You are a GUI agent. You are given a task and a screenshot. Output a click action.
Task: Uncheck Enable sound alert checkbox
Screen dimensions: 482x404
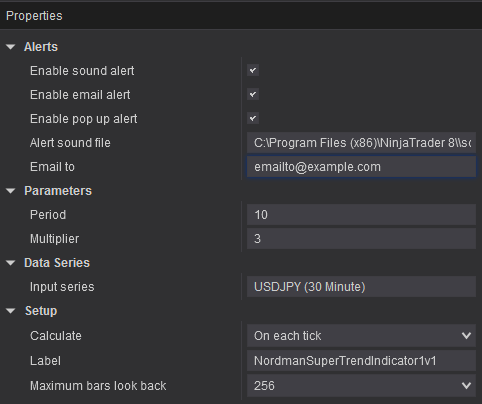[x=253, y=71]
